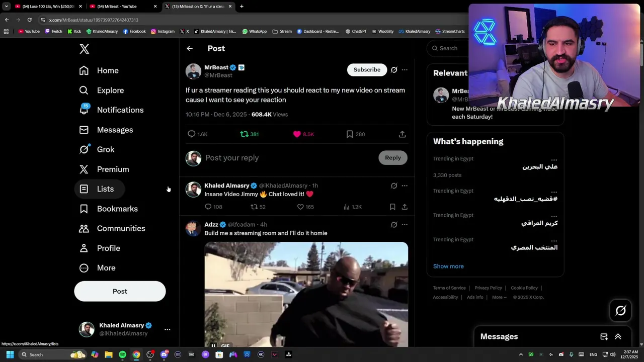This screenshot has width=644, height=362.
Task: Open a new browser tab
Action: tap(242, 7)
